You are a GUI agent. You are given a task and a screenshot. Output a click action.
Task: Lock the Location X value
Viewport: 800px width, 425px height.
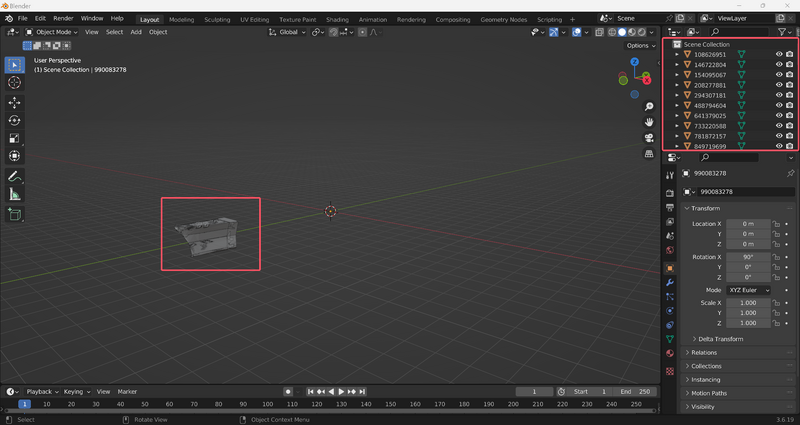tap(776, 224)
